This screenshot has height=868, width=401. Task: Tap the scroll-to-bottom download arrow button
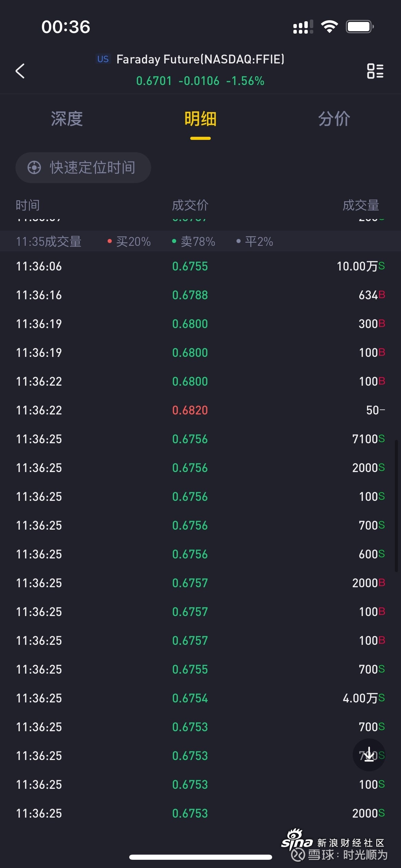pos(369,755)
